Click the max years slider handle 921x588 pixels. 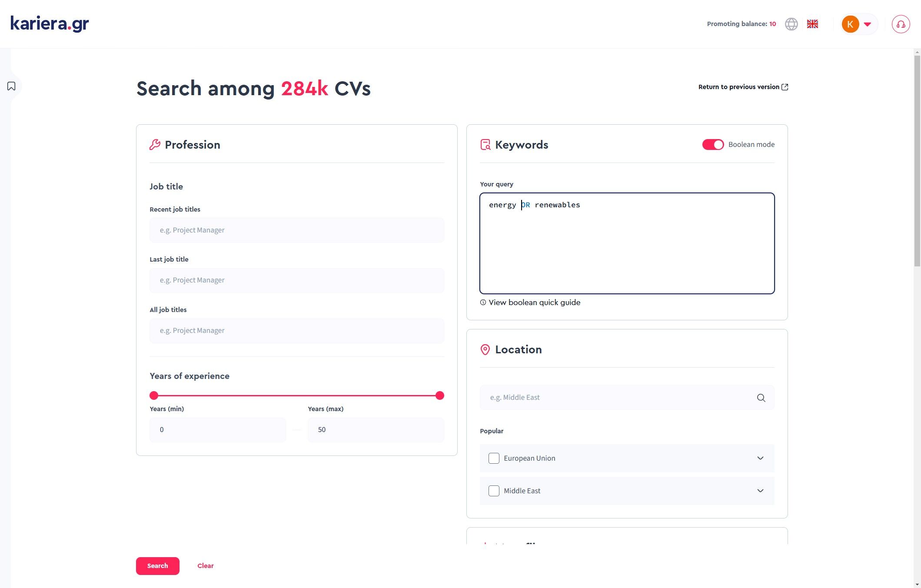click(439, 395)
